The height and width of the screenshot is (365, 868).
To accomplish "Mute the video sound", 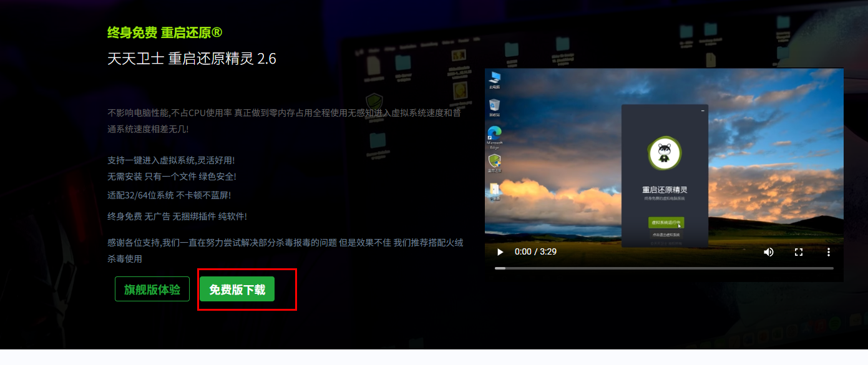I will [x=768, y=252].
